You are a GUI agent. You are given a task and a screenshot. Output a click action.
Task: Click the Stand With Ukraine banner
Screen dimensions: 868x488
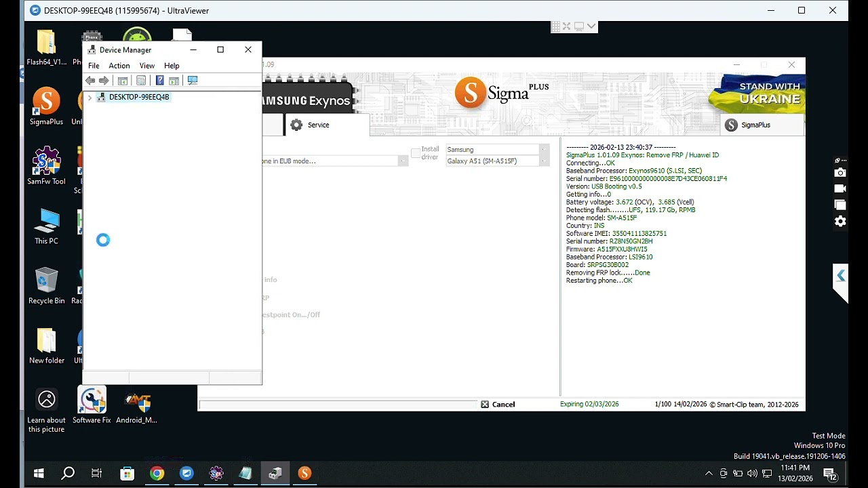(757, 93)
